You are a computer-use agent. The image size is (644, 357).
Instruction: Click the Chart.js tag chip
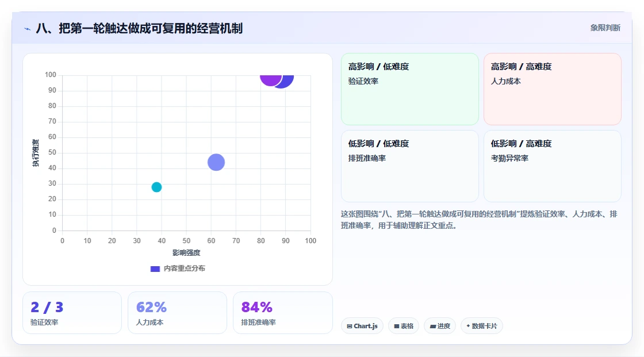pos(362,326)
